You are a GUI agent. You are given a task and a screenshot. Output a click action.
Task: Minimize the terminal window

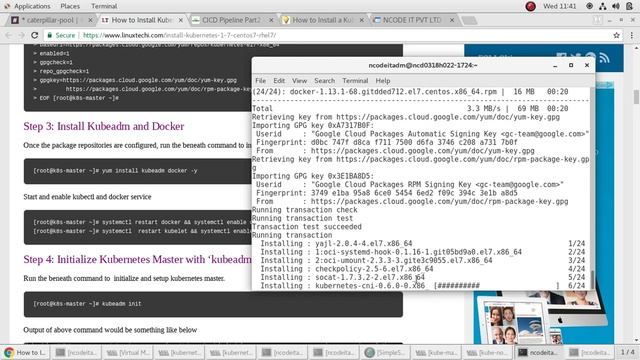tap(555, 65)
